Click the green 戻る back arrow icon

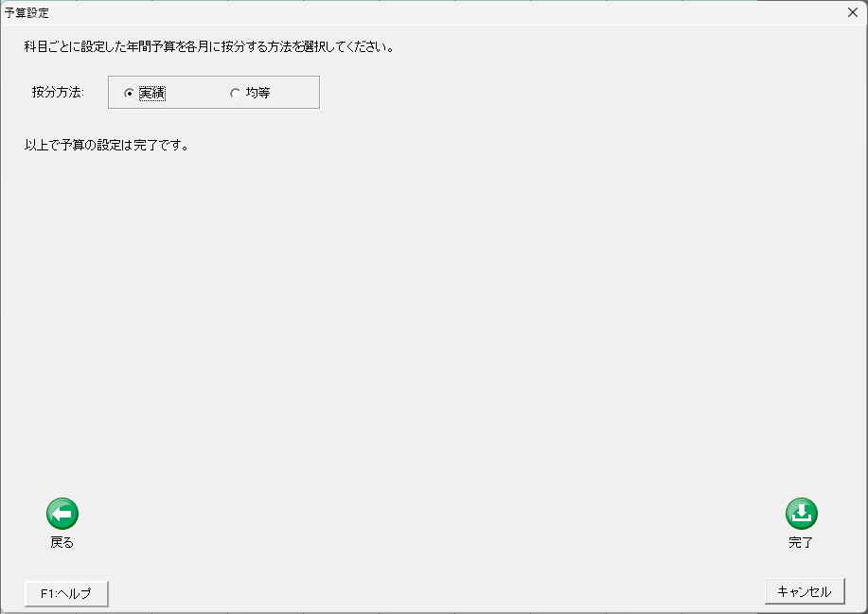point(62,514)
